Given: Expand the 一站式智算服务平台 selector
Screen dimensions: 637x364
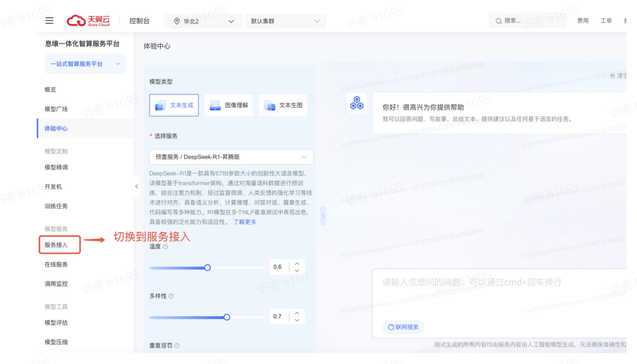Looking at the screenshot, I should [x=85, y=64].
